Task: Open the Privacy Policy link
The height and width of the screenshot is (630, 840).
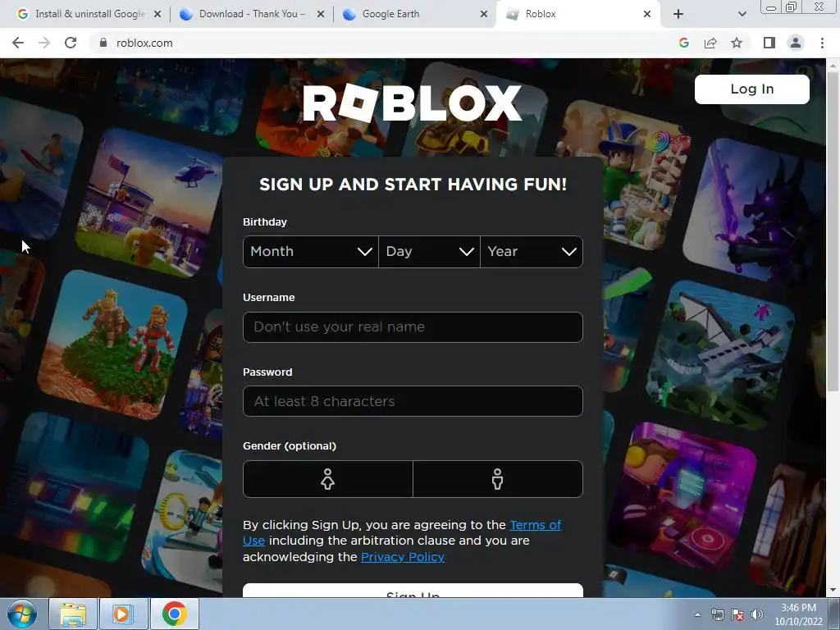Action: pyautogui.click(x=402, y=557)
